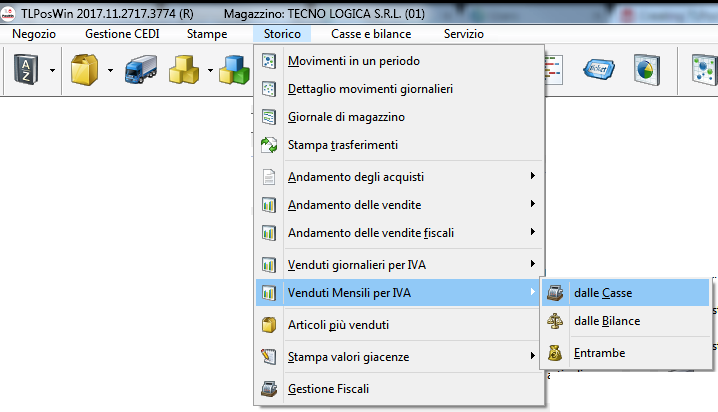Select Giornale di magazzino menu entry
Screen dimensions: 718x412
click(x=346, y=117)
